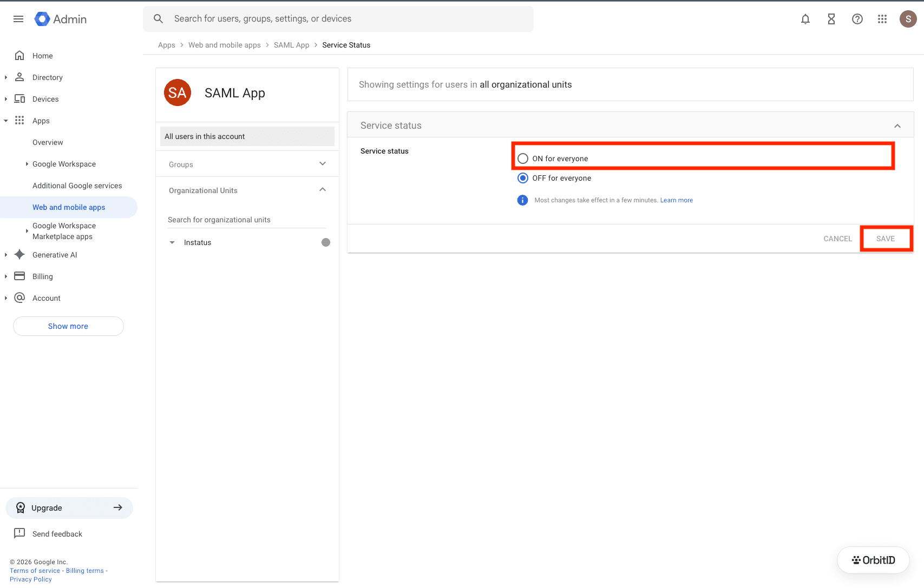Open the account avatar S

pyautogui.click(x=908, y=19)
